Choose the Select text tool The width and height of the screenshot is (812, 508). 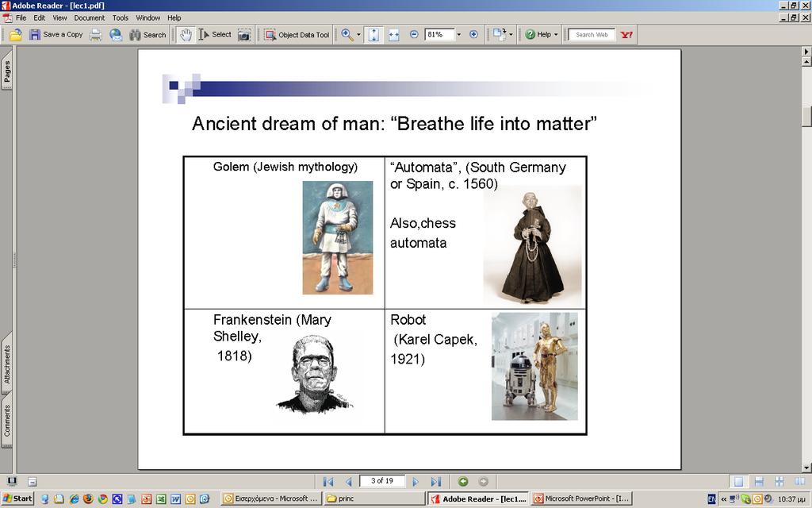pyautogui.click(x=215, y=35)
